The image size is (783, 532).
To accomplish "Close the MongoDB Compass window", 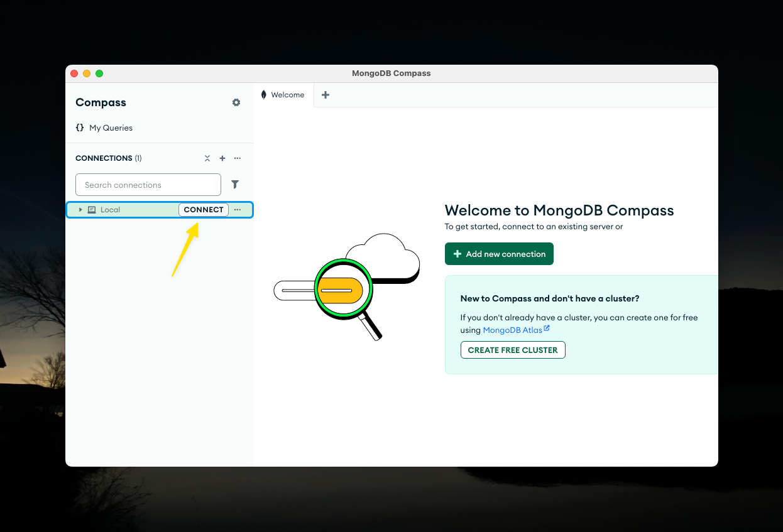I will 74,73.
